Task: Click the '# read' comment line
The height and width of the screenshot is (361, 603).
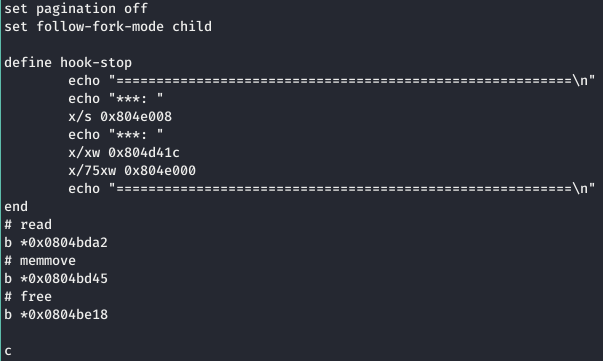Action: pyautogui.click(x=28, y=225)
